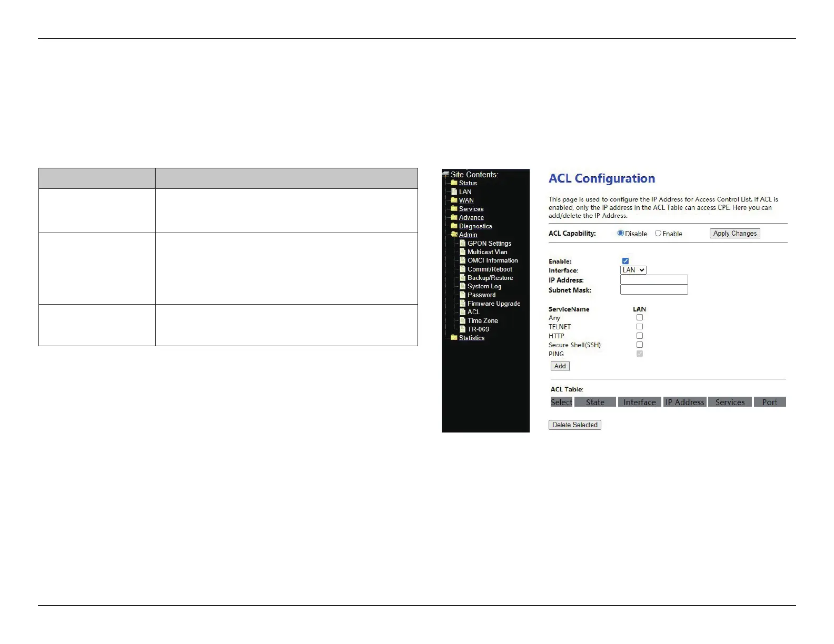Go to Backup/Restore page
This screenshot has height=644, width=834.
(490, 278)
